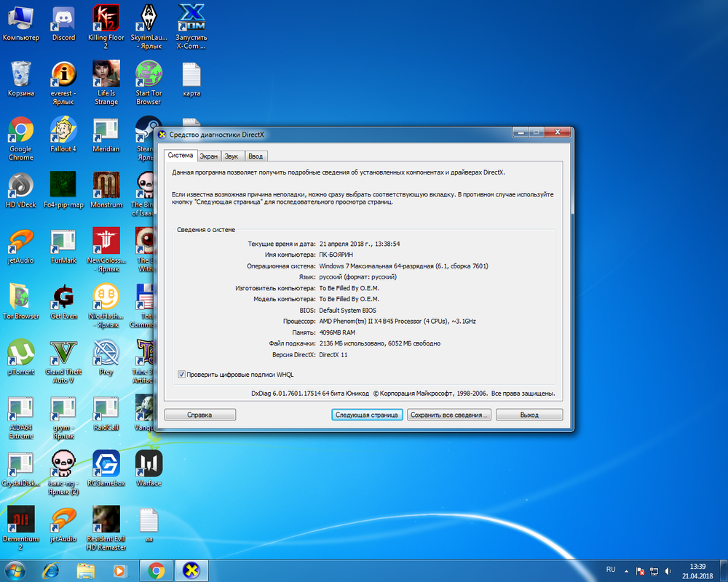Screen dimensions: 728x582
Task: Open the RaidCall shortcut
Action: 106,413
